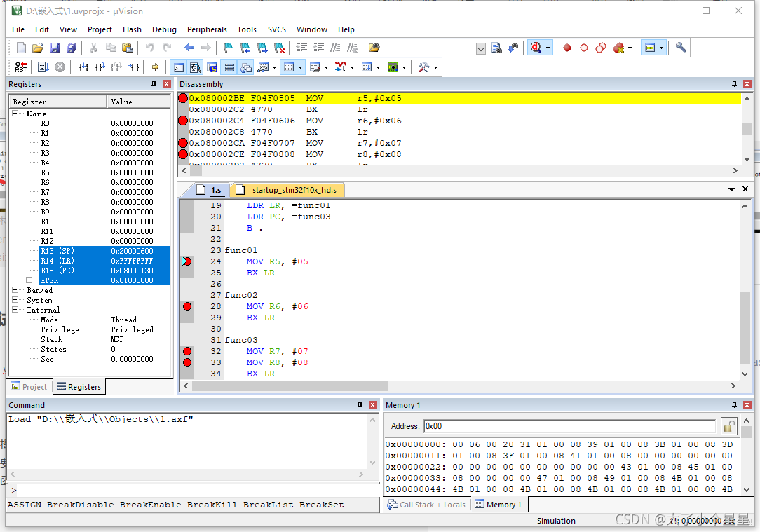This screenshot has width=760, height=532.
Task: Navigate backwards blue arrow
Action: point(189,48)
